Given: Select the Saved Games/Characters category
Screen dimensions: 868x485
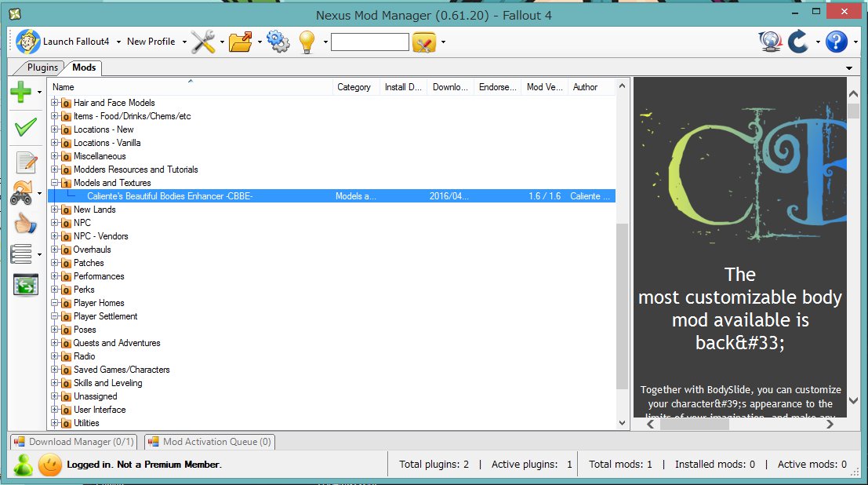Looking at the screenshot, I should coord(122,370).
